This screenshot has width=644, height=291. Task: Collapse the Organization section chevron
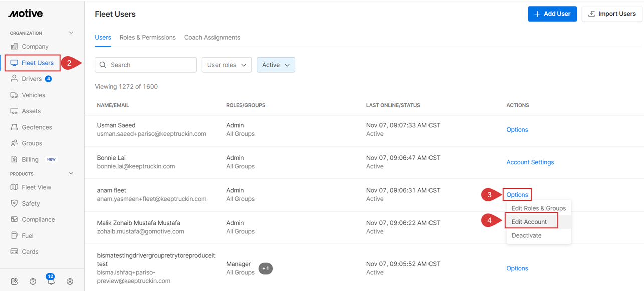(x=71, y=33)
